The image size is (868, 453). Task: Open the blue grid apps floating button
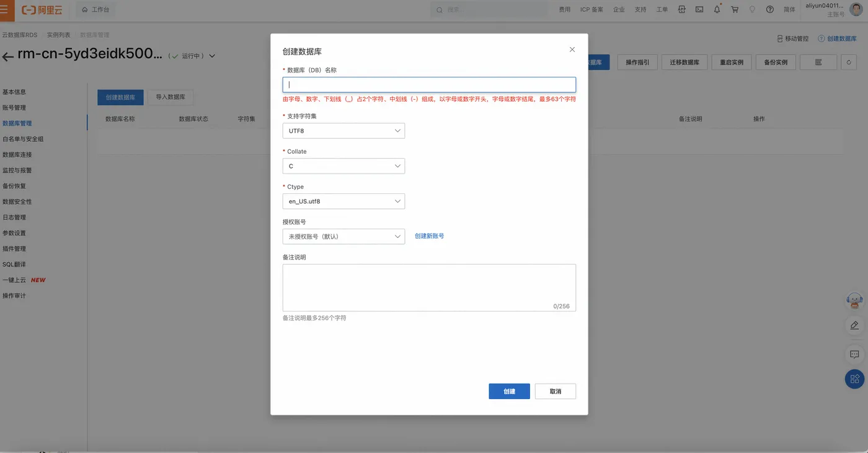[x=855, y=379]
